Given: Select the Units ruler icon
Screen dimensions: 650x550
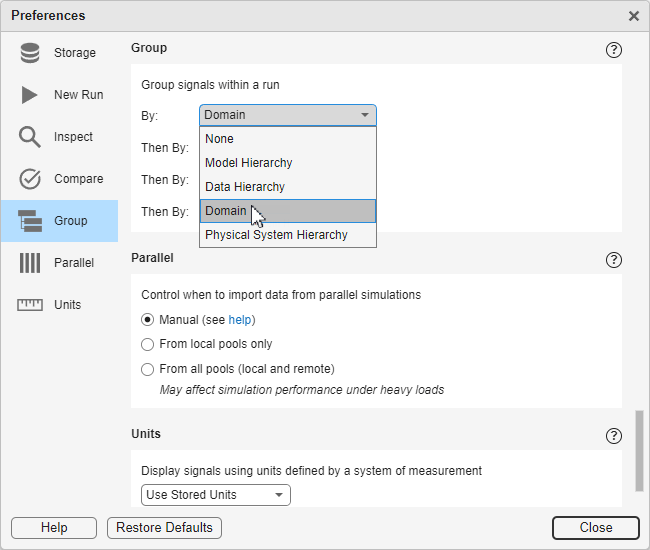Looking at the screenshot, I should point(30,305).
